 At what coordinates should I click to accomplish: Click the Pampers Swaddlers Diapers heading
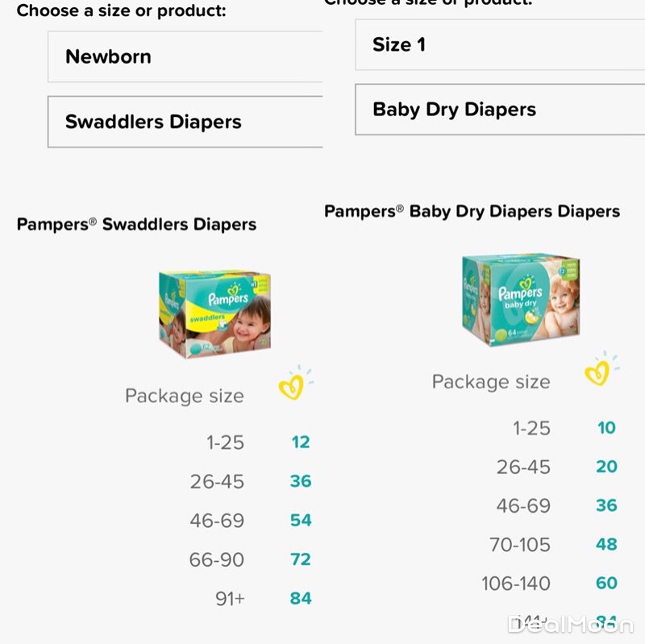tap(136, 225)
